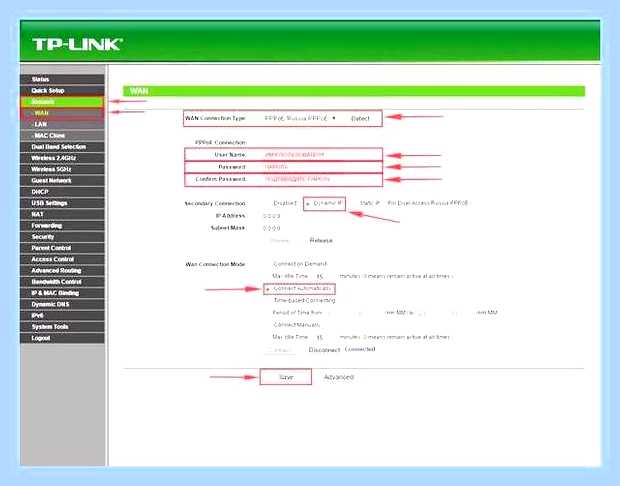Open IP & MAC Binding in sidebar
The width and height of the screenshot is (620, 486).
coord(62,293)
